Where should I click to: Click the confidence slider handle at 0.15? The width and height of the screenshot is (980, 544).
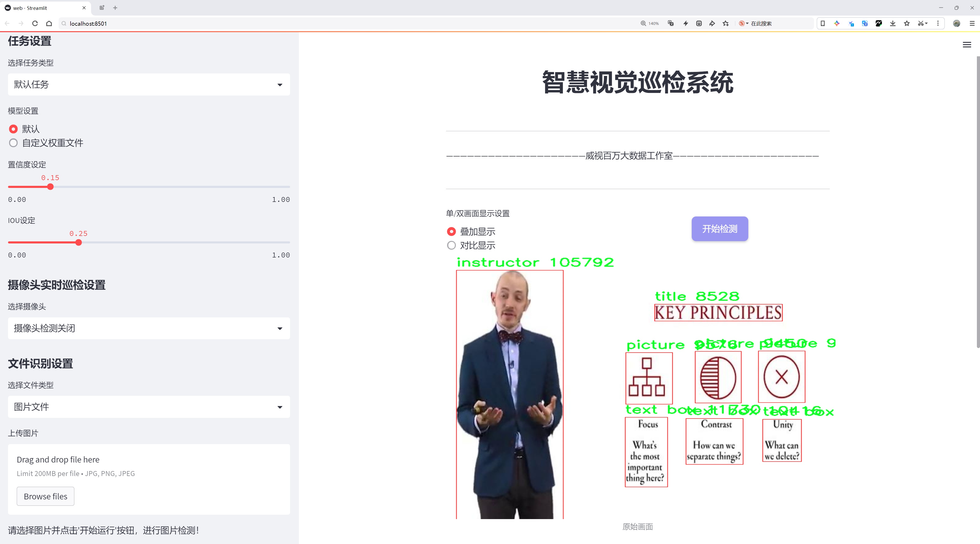click(x=50, y=187)
